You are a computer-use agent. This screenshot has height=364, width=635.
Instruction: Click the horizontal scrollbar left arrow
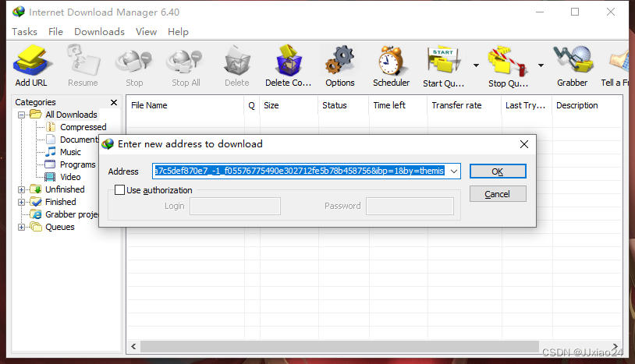133,347
